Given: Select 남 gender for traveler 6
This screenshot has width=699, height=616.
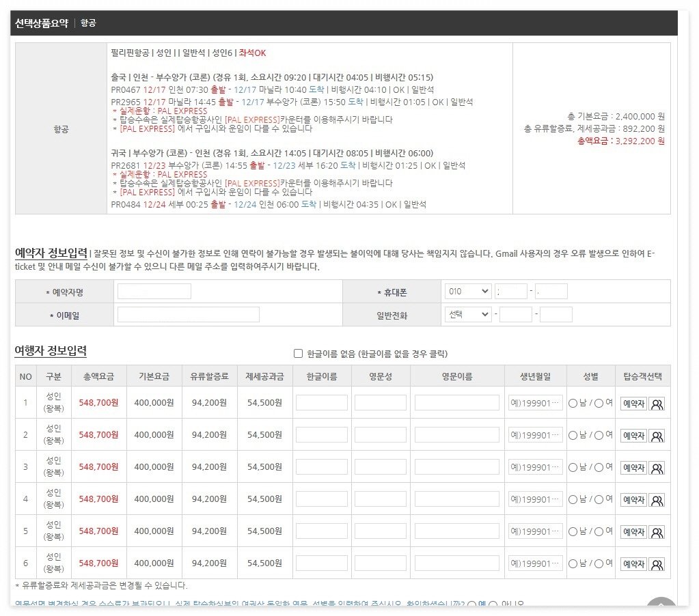Looking at the screenshot, I should point(573,563).
